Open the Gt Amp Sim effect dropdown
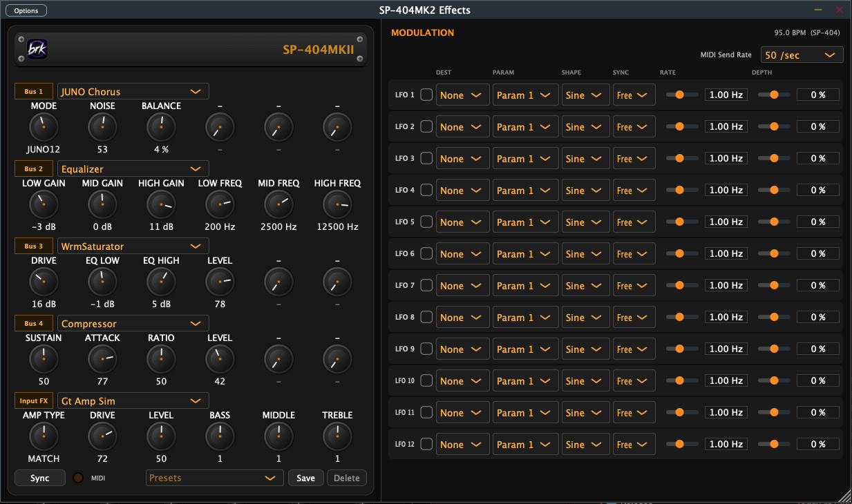 click(133, 400)
